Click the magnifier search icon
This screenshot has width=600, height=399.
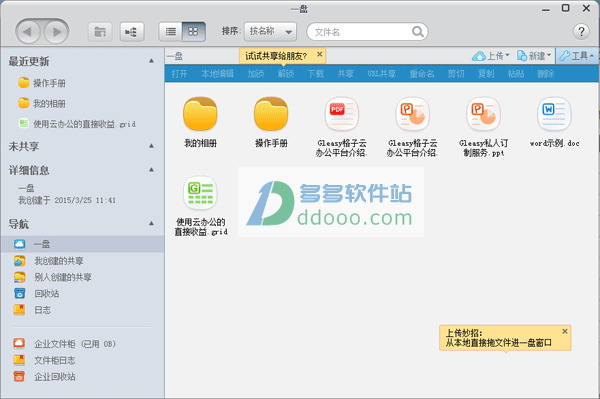(x=417, y=32)
